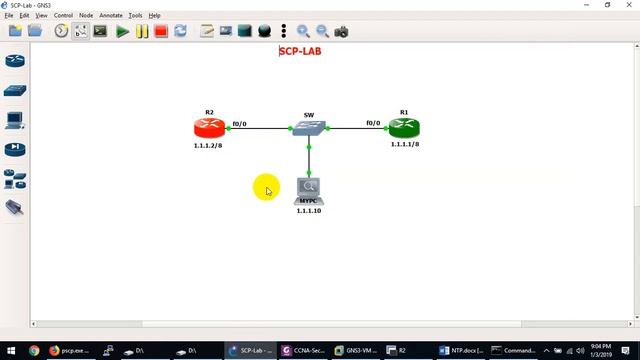Reload all nodes icon
The width and height of the screenshot is (640, 360).
coord(180,31)
